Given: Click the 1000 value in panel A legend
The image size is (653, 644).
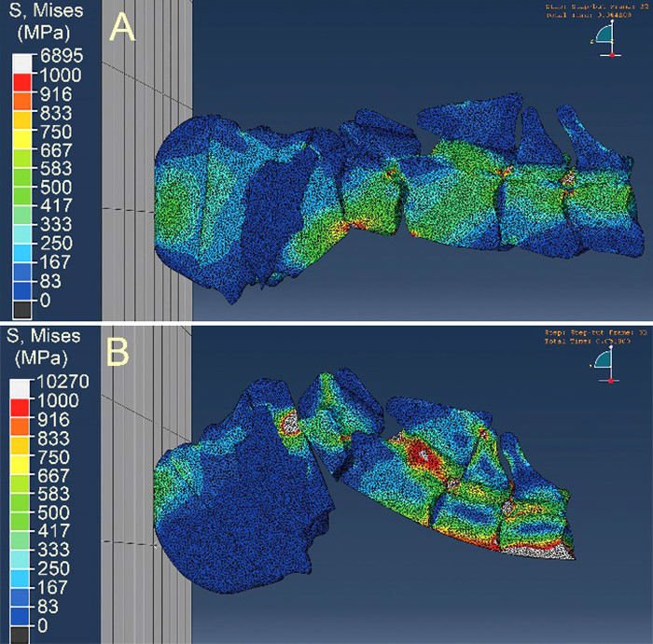Looking at the screenshot, I should (x=61, y=75).
